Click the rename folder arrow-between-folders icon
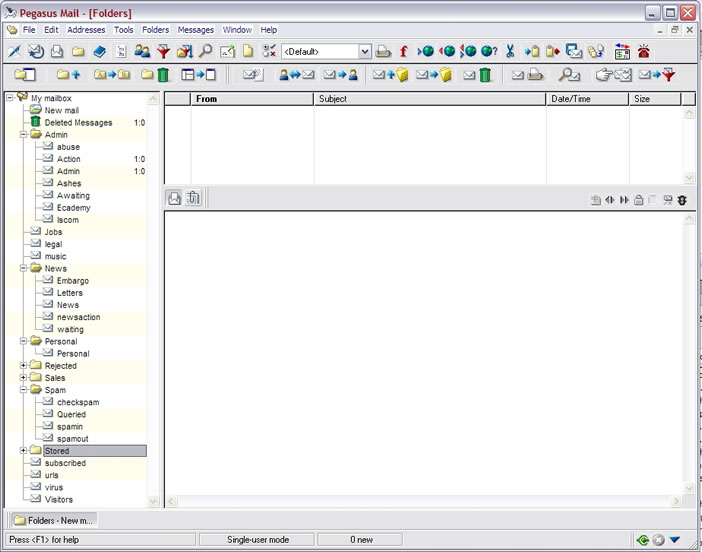This screenshot has width=702, height=552. pos(112,75)
